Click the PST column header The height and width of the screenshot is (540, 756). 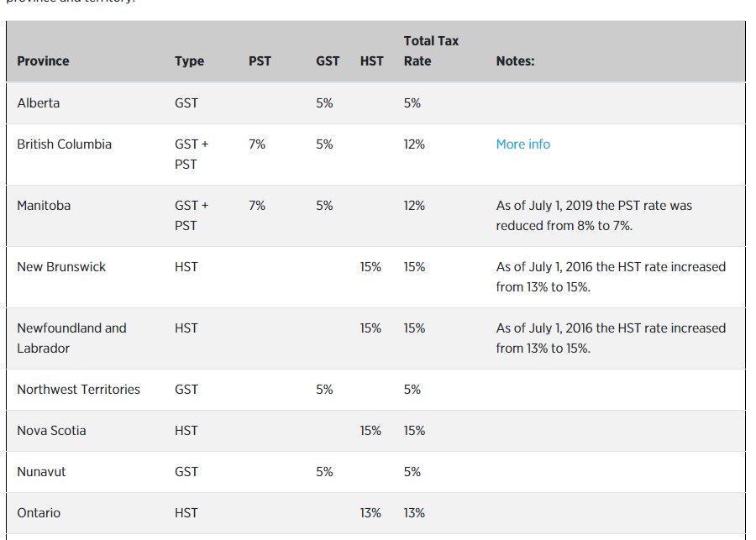click(260, 61)
